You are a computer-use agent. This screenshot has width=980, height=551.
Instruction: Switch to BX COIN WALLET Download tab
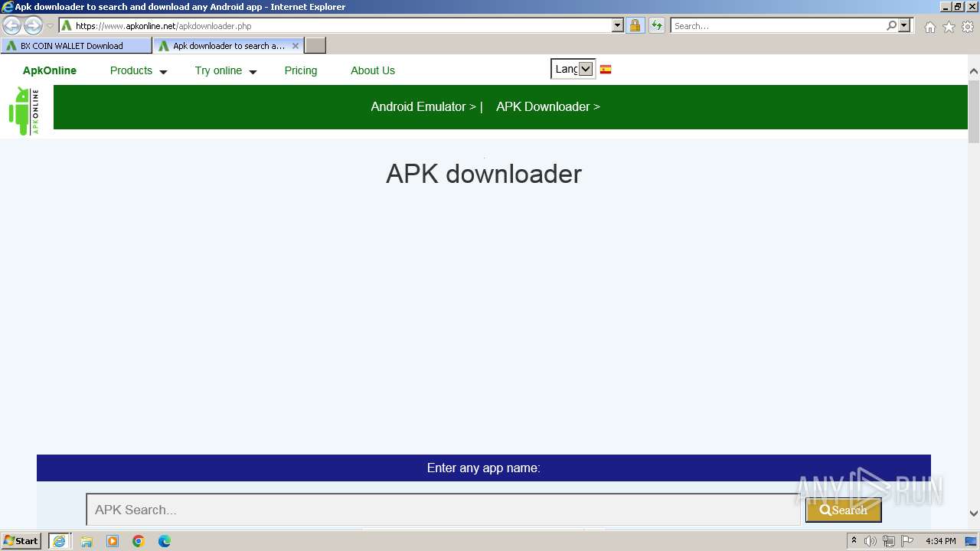(76, 46)
